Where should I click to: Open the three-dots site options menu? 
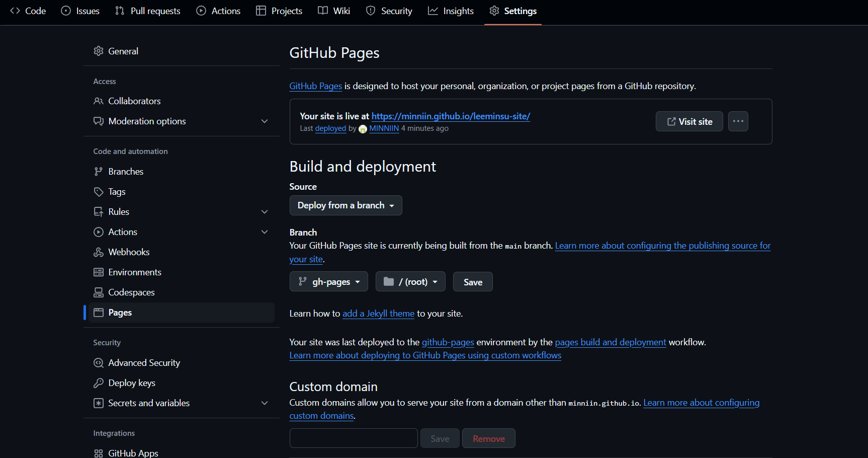pos(738,121)
